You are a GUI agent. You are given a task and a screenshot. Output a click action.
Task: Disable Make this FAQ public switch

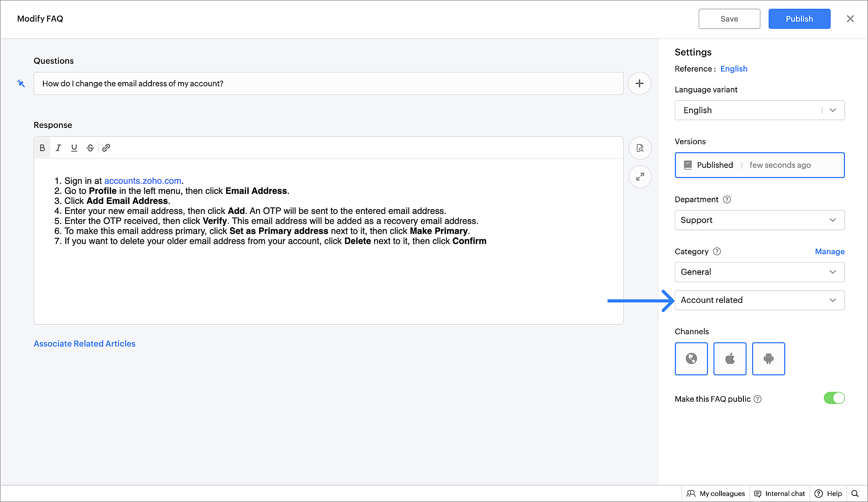pos(834,398)
